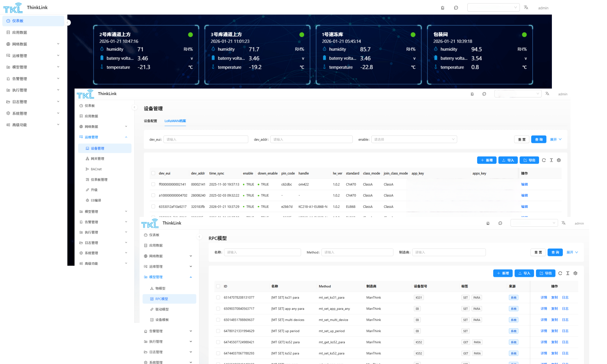The width and height of the screenshot is (607, 364).
Task: Open the column settings gear in the RPC table toolbar
Action: pos(575,273)
